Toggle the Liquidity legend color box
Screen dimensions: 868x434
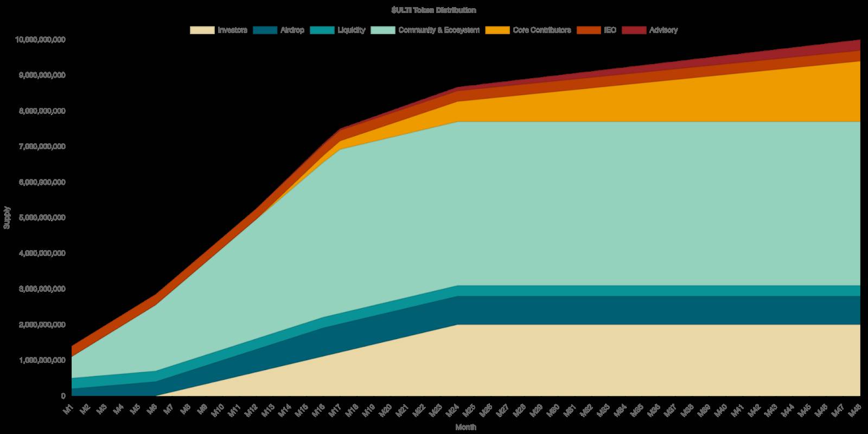tap(322, 30)
